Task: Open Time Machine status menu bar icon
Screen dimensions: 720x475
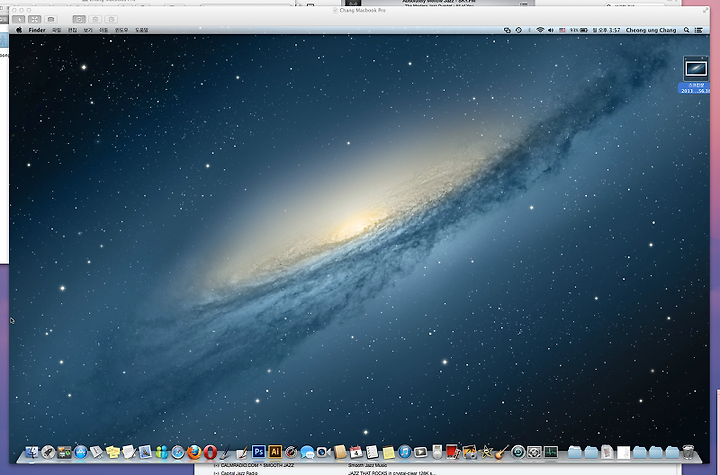Action: [x=518, y=30]
